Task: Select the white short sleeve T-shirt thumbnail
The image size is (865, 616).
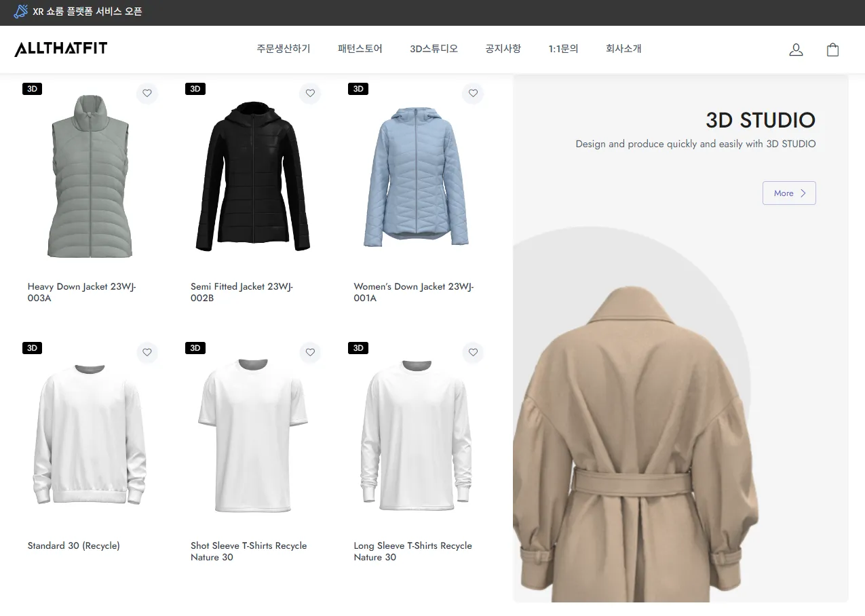Action: [x=253, y=436]
